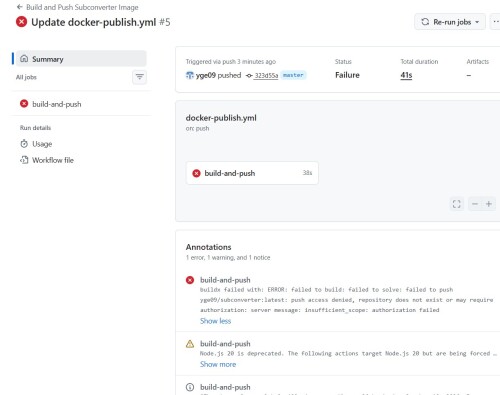Image resolution: width=500 pixels, height=395 pixels.
Task: Click the home icon beside Summary
Action: click(x=24, y=59)
